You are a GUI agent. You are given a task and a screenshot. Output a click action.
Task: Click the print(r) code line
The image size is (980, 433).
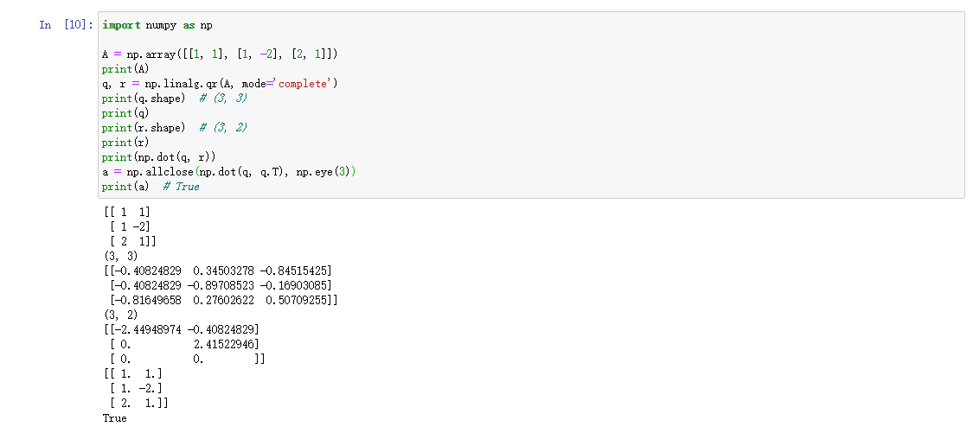(125, 143)
